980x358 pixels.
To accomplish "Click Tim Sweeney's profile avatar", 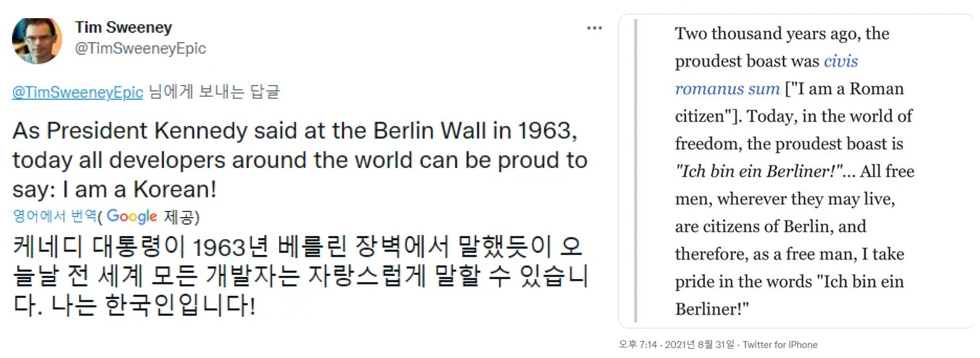I will coord(37,41).
